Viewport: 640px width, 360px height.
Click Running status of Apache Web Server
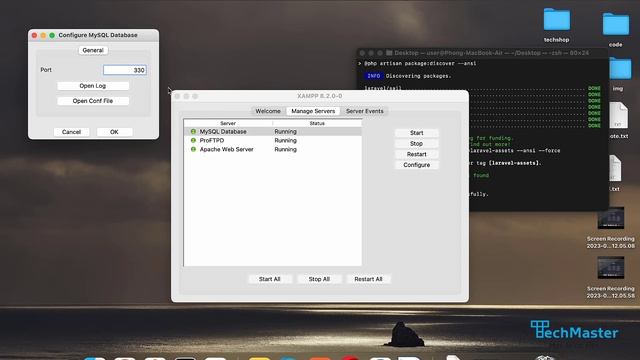coord(285,149)
